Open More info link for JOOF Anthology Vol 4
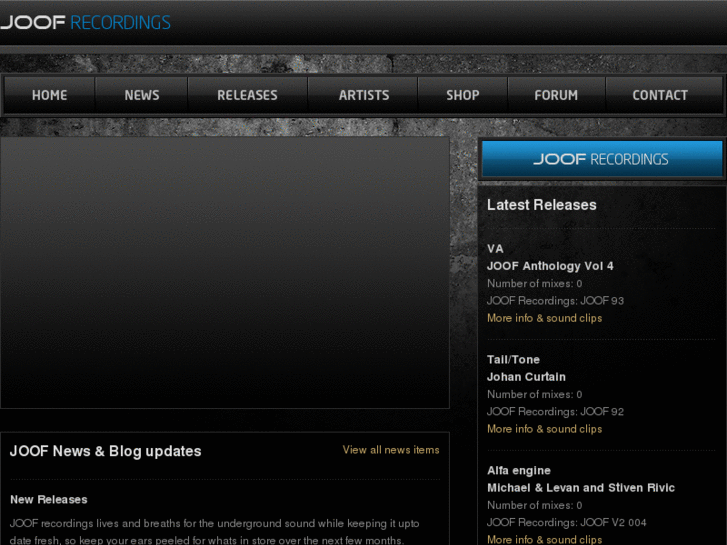The width and height of the screenshot is (727, 545). click(544, 318)
